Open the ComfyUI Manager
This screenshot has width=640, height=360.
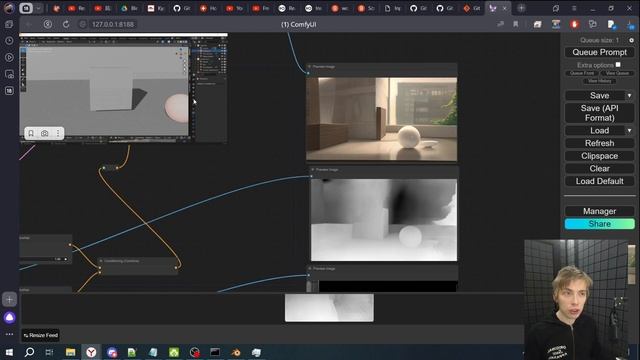coord(599,211)
